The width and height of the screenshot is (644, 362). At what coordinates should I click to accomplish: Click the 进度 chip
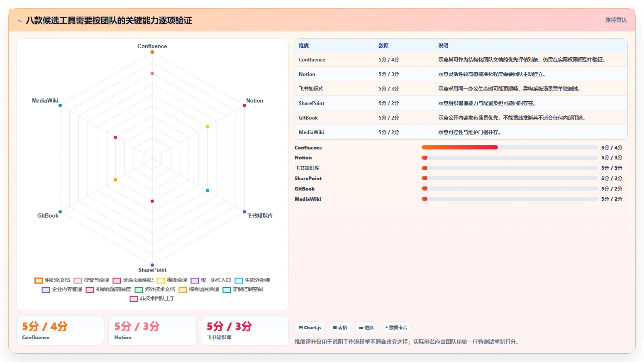pos(366,328)
